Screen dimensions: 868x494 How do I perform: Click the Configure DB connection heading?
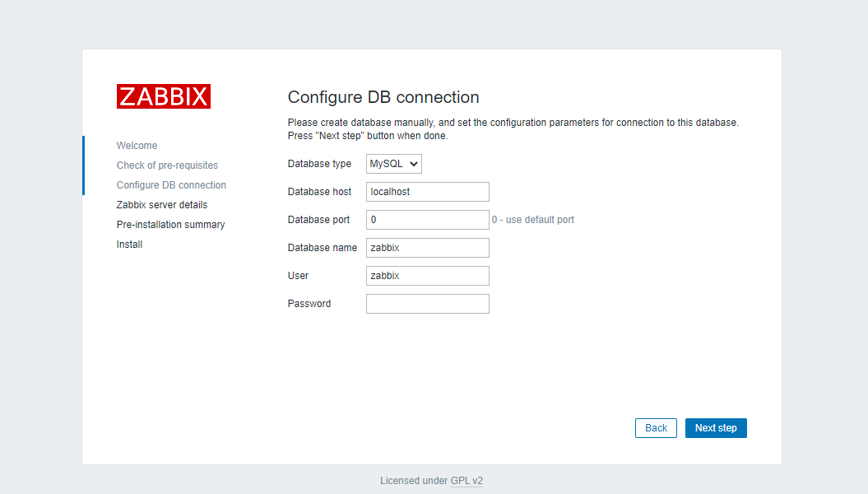tap(383, 97)
